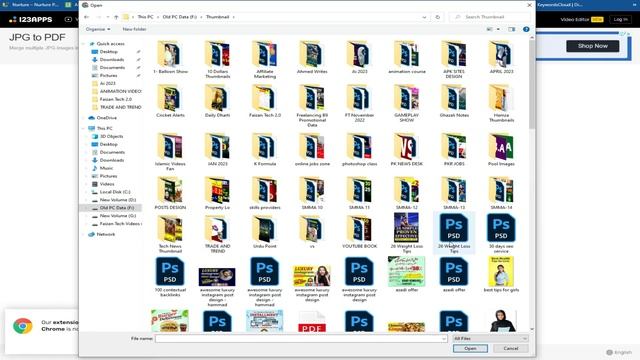
Task: Expand address bar previous locations dropdown
Action: point(424,17)
